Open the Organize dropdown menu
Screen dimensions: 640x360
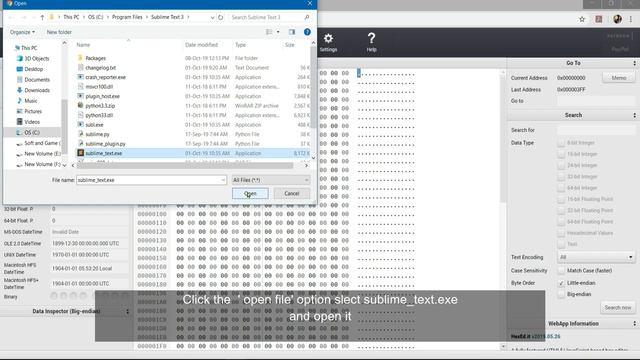22,32
